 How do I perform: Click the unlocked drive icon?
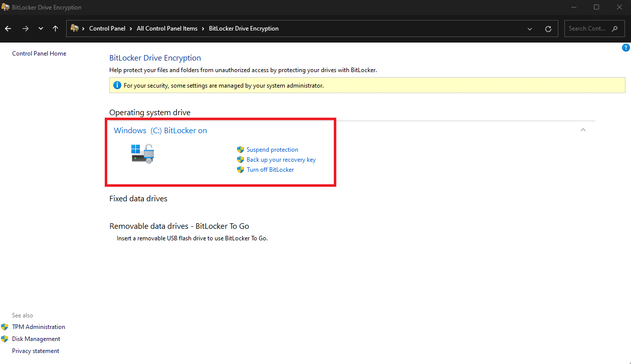(143, 153)
